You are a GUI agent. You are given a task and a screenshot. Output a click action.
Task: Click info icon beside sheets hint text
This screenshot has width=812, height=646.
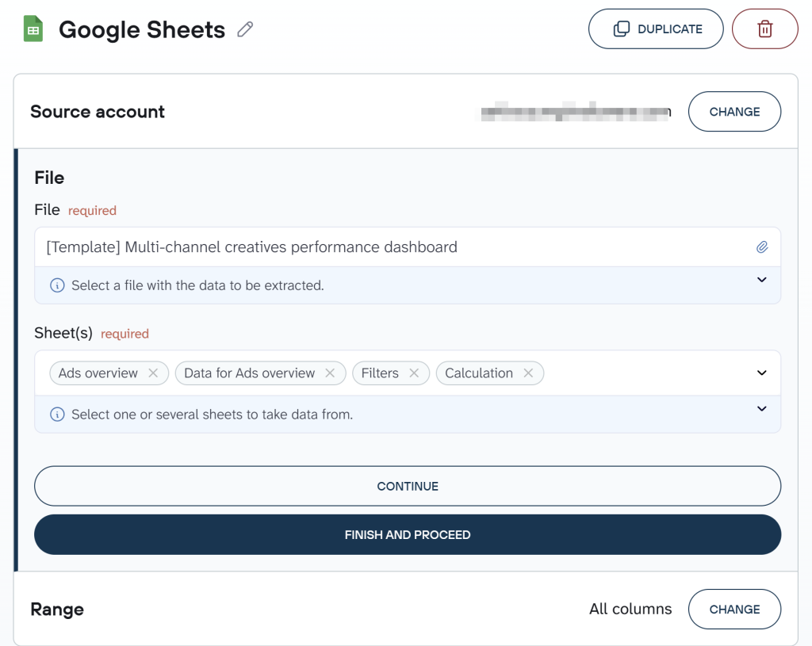[57, 414]
